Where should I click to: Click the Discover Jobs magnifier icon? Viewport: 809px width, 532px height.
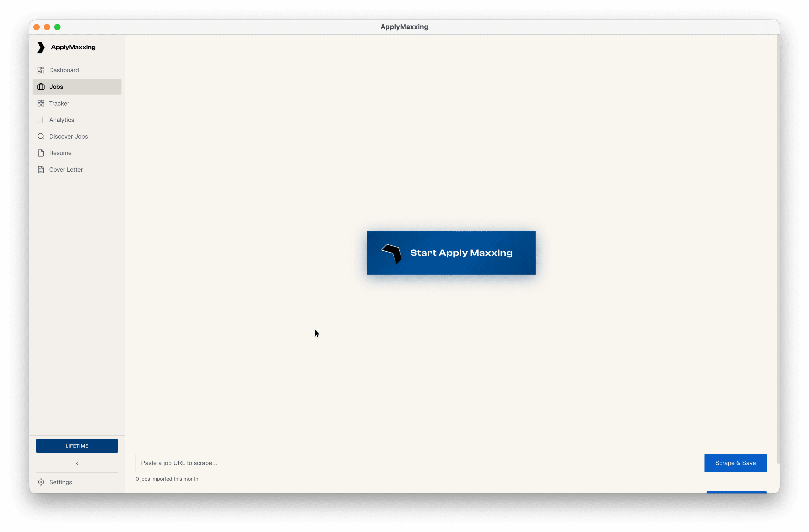coord(41,136)
